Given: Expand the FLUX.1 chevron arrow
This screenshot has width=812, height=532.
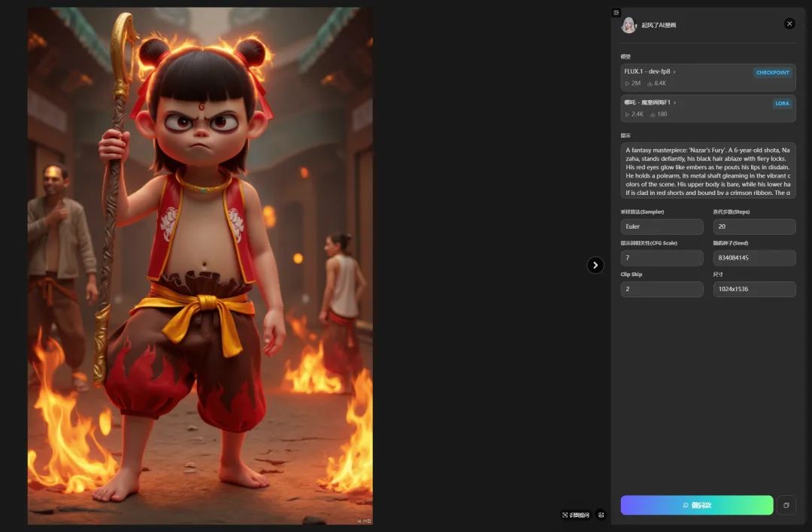Looking at the screenshot, I should coord(674,71).
